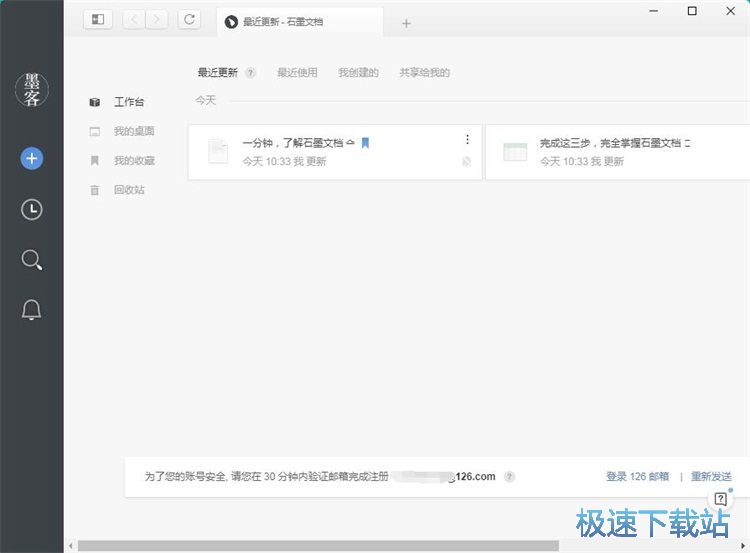Click the 墨客 logo avatar

coord(32,89)
